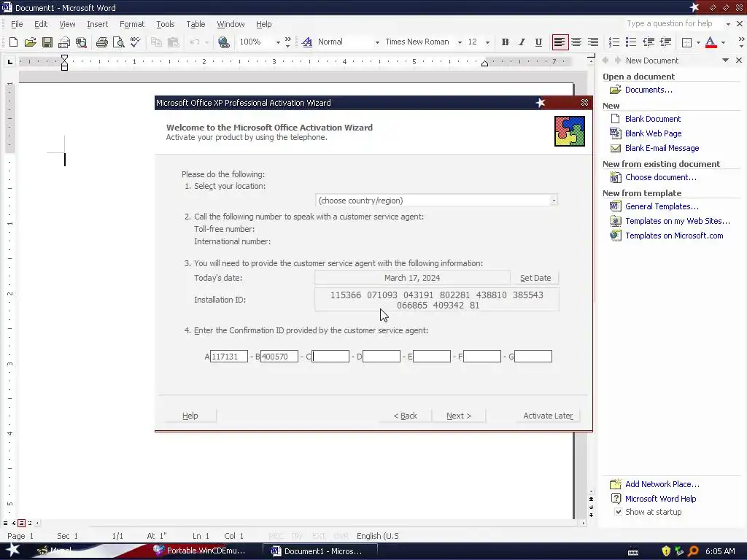The height and width of the screenshot is (560, 747).
Task: Click the Insert Hyperlink globe icon
Action: point(223,42)
